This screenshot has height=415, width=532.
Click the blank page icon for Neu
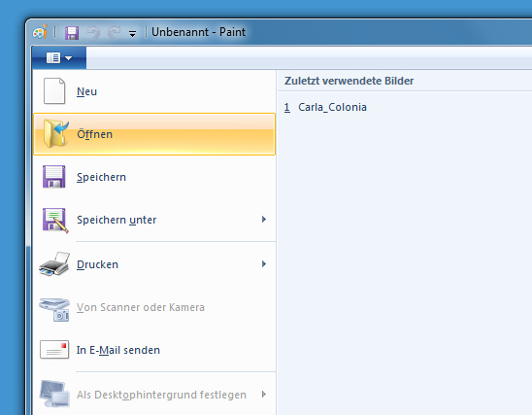54,91
